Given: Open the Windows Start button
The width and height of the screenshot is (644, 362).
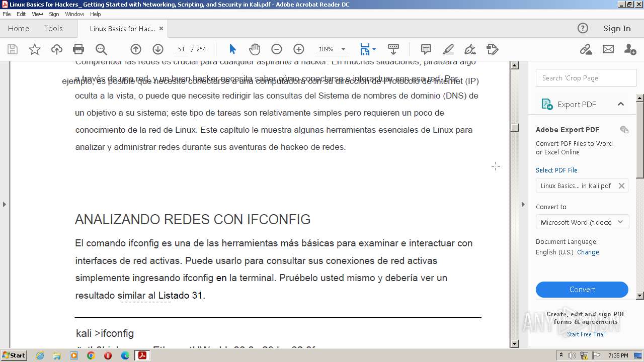Looking at the screenshot, I should click(x=14, y=355).
